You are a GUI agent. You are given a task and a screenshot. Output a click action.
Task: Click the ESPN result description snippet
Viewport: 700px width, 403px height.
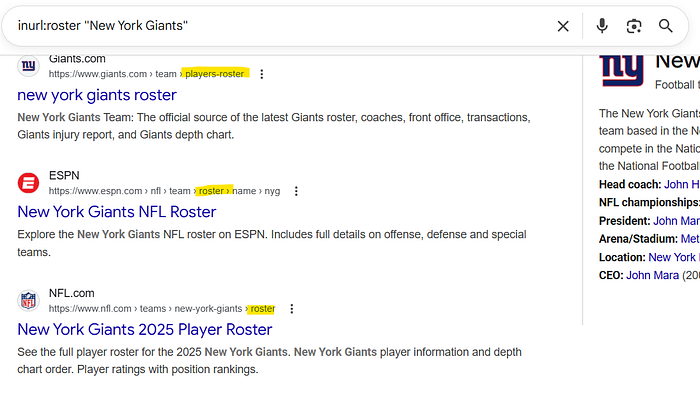tap(272, 243)
